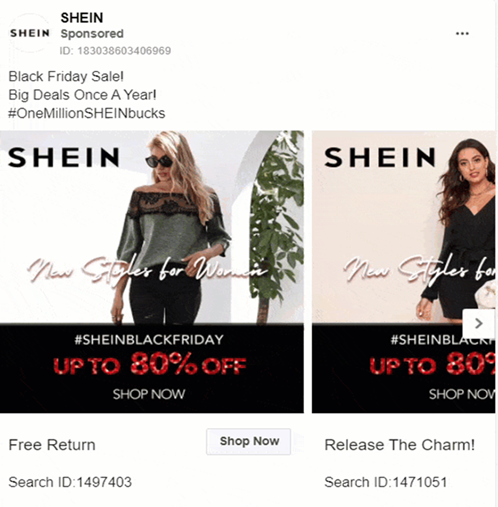Image resolution: width=498 pixels, height=507 pixels.
Task: Click the ad ID number text
Action: coord(115,51)
